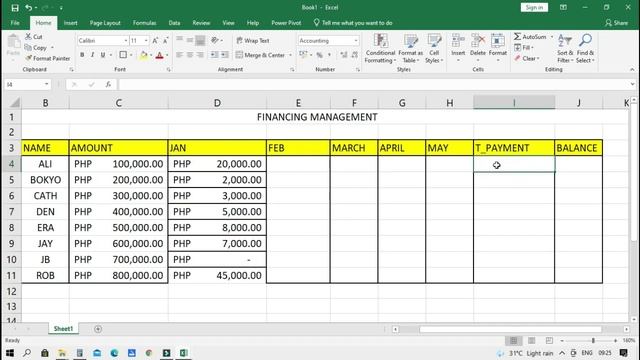Open Sort & Filter options

pos(565,49)
